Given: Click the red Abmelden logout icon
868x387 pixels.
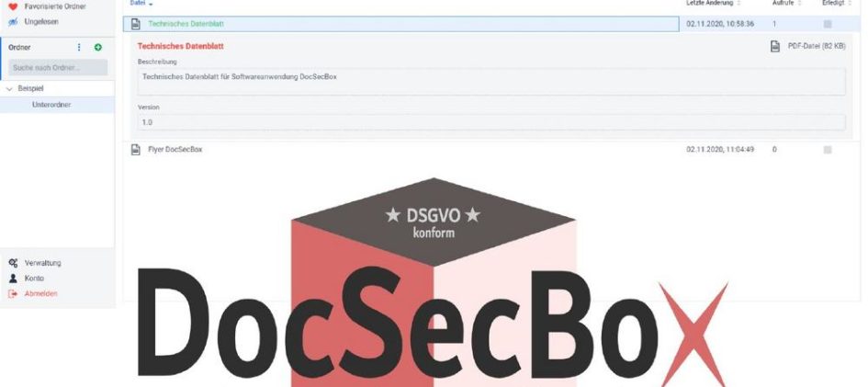Looking at the screenshot, I should [13, 293].
